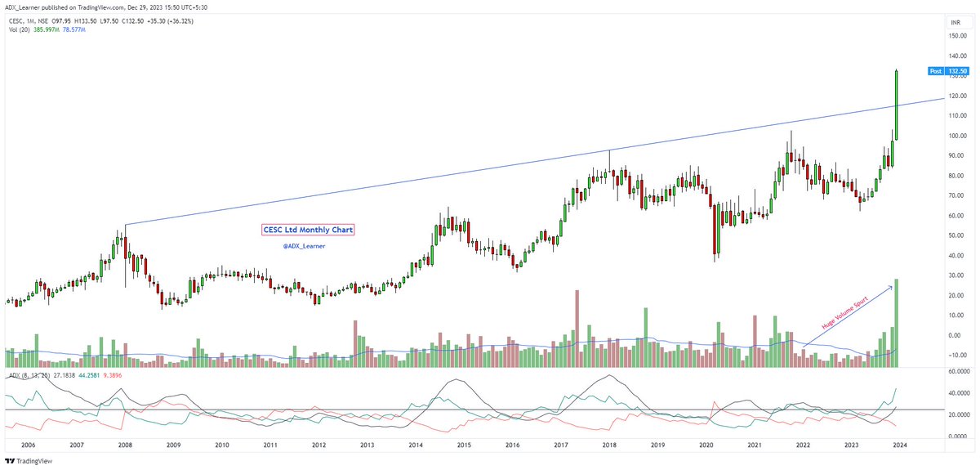Click the 2008 year label on time axis
980x470 pixels.
point(125,445)
